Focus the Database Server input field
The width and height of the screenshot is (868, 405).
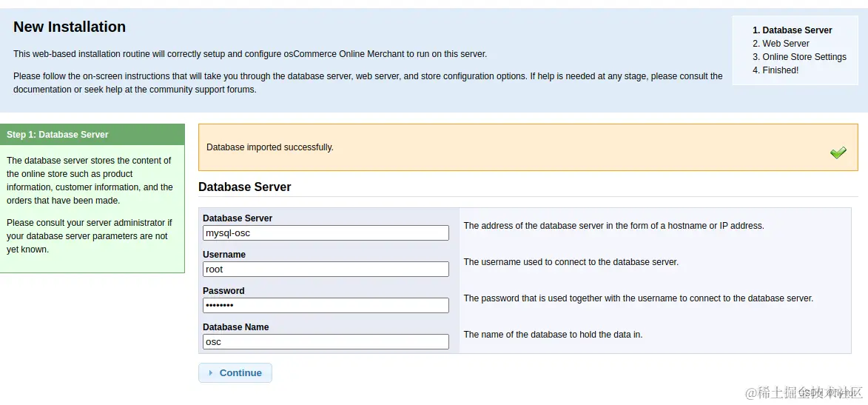click(x=326, y=232)
